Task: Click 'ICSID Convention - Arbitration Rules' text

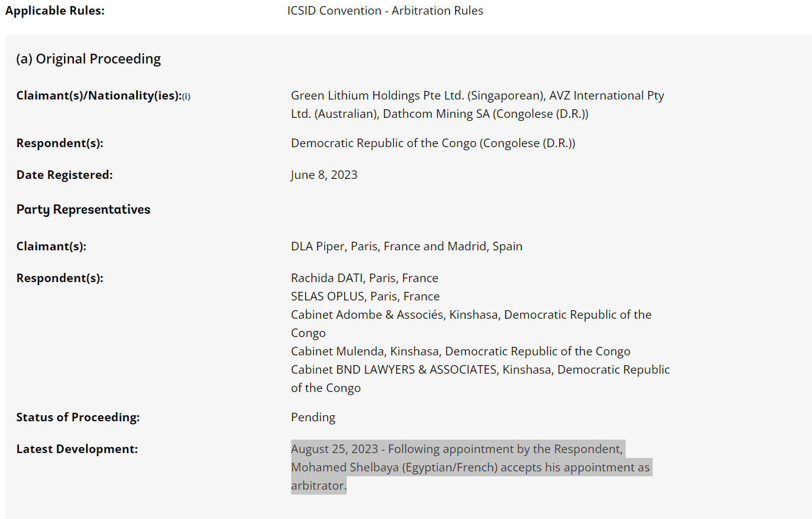Action: coord(385,11)
